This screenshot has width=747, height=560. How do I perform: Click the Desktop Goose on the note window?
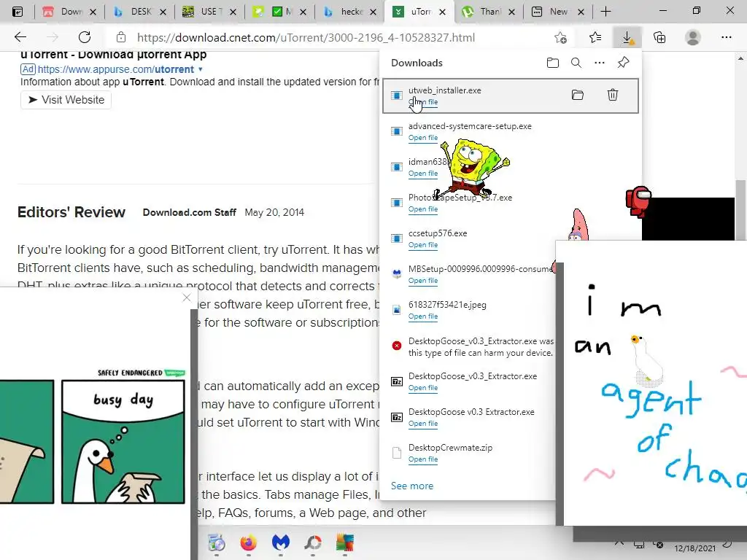[646, 360]
